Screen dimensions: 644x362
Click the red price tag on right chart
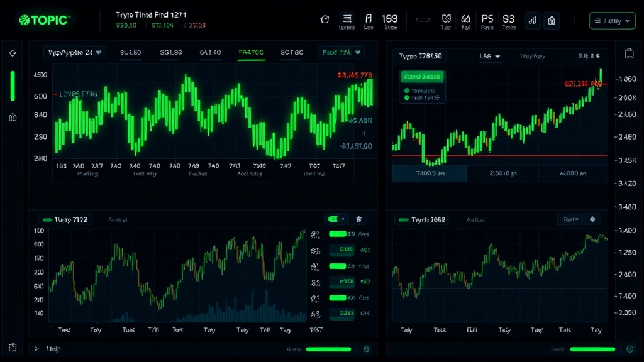[583, 84]
